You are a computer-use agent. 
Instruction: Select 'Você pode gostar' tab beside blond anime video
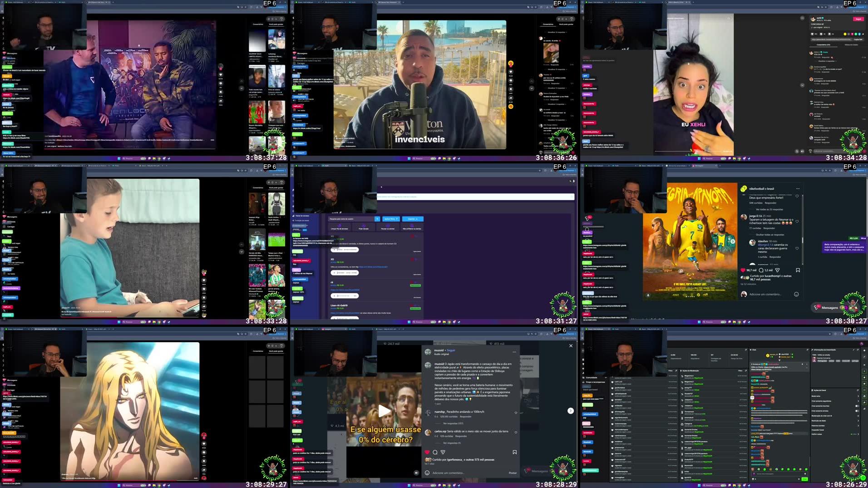tap(276, 351)
